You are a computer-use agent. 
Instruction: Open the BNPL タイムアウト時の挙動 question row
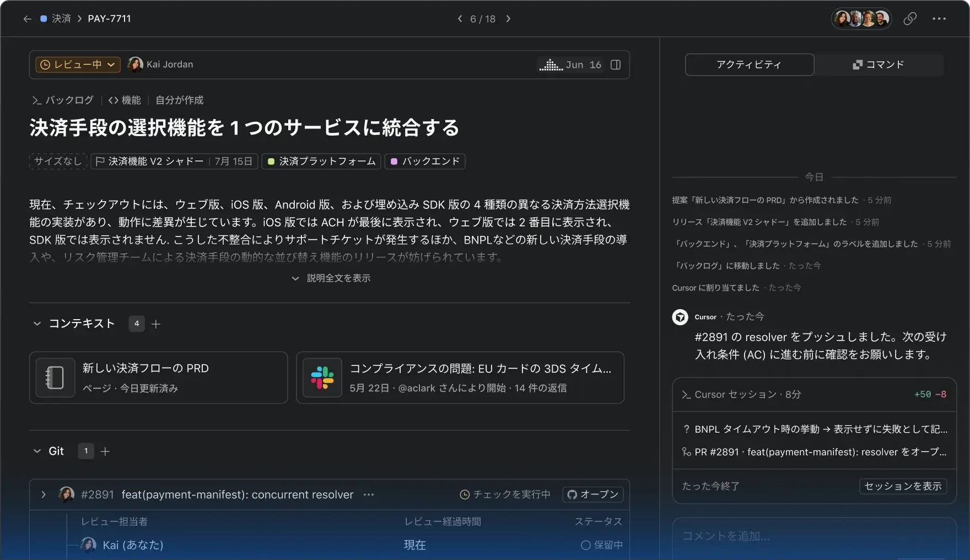[815, 429]
